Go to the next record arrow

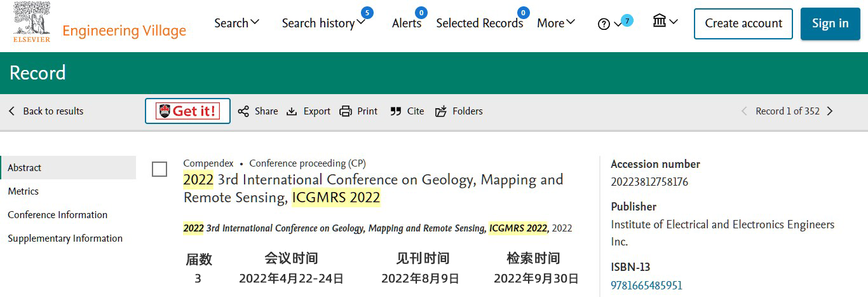point(830,111)
